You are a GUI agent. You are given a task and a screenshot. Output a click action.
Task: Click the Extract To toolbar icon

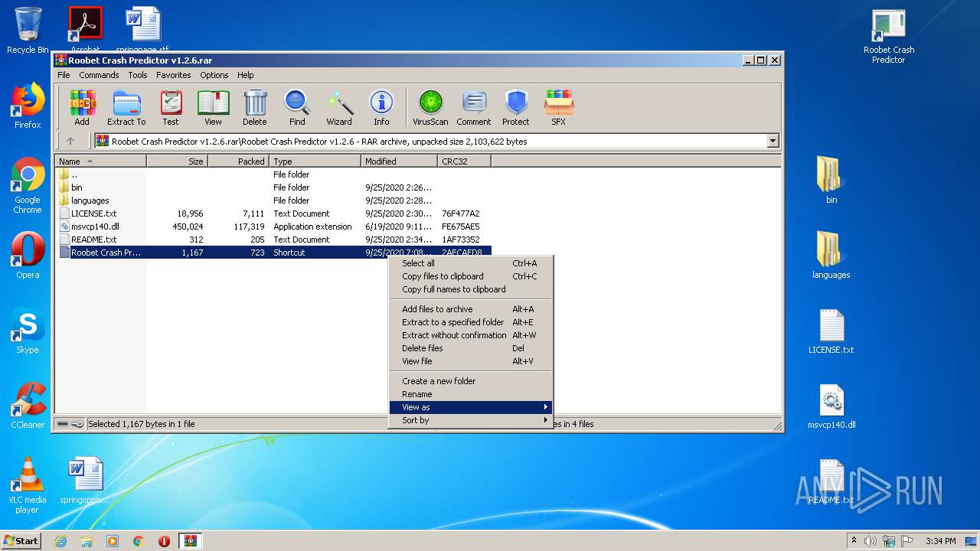pos(126,107)
